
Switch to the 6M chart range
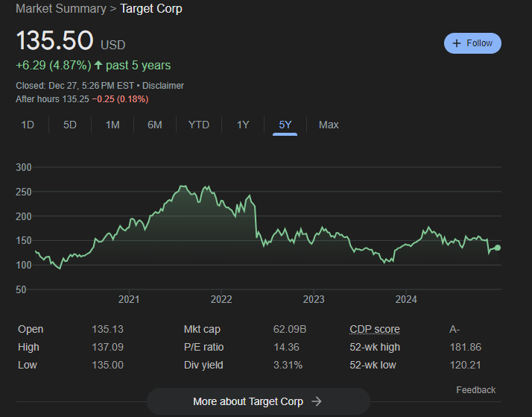coord(155,125)
